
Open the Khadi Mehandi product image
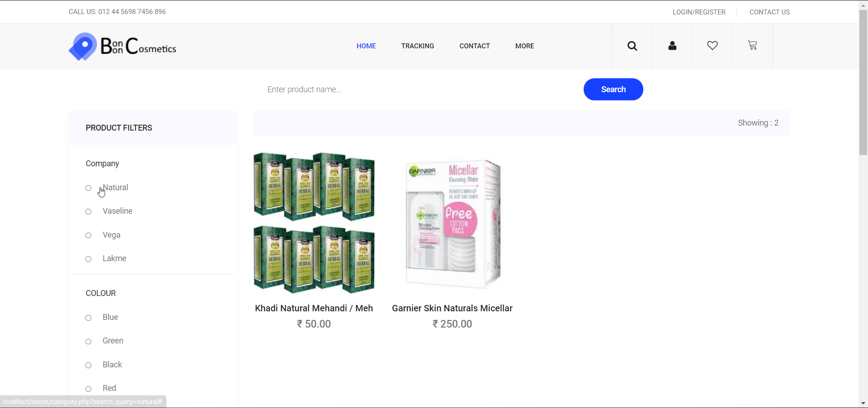click(314, 223)
